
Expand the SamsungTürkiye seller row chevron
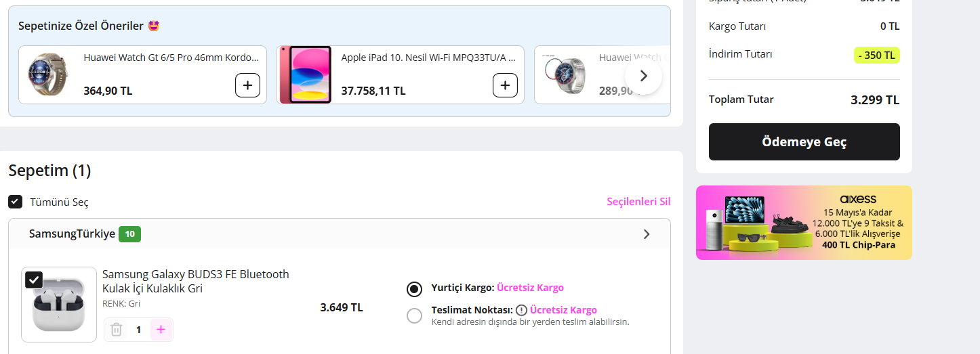click(647, 234)
